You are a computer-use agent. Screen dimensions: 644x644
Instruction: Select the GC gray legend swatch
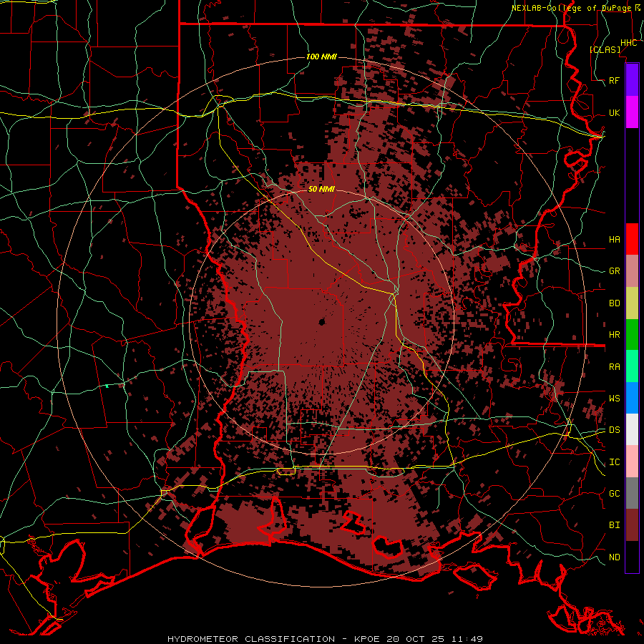(632, 493)
